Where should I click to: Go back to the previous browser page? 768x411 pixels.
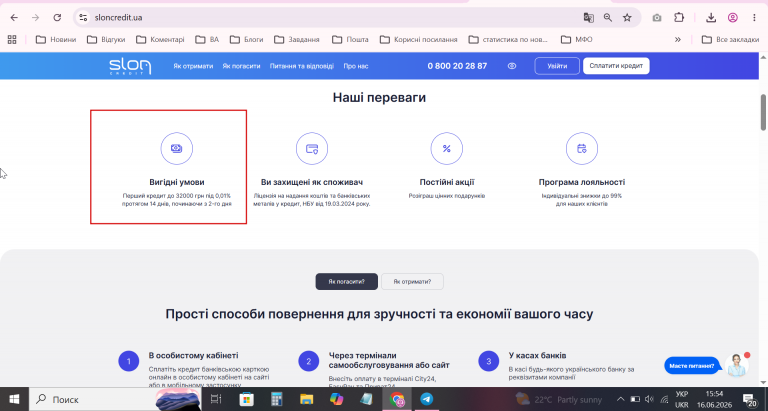pyautogui.click(x=14, y=18)
